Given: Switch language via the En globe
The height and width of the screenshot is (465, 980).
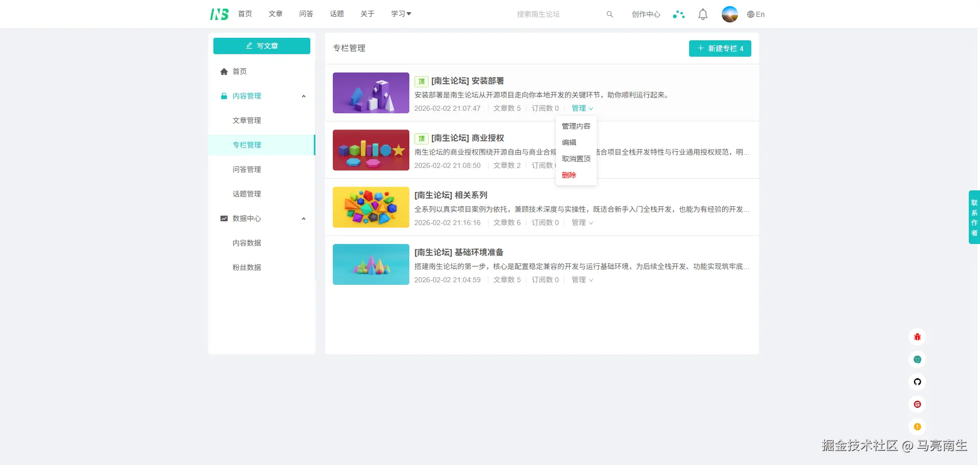Looking at the screenshot, I should (x=755, y=14).
